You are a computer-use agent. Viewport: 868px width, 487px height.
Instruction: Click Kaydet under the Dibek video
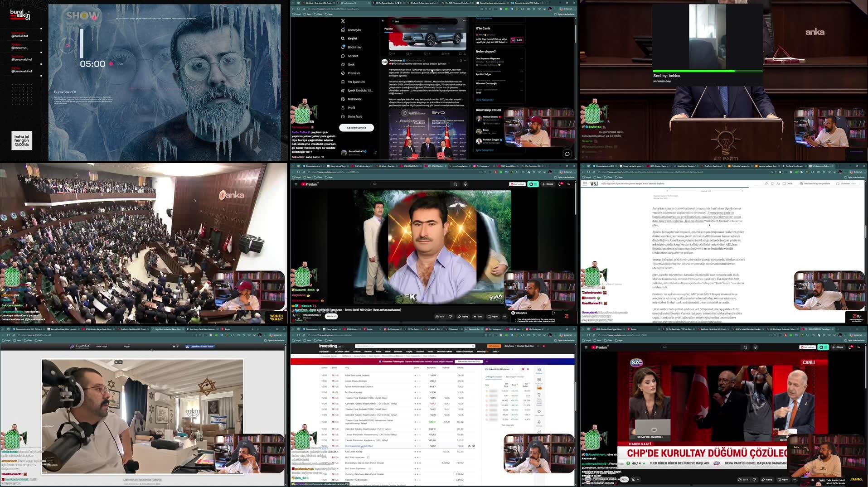[x=493, y=317]
